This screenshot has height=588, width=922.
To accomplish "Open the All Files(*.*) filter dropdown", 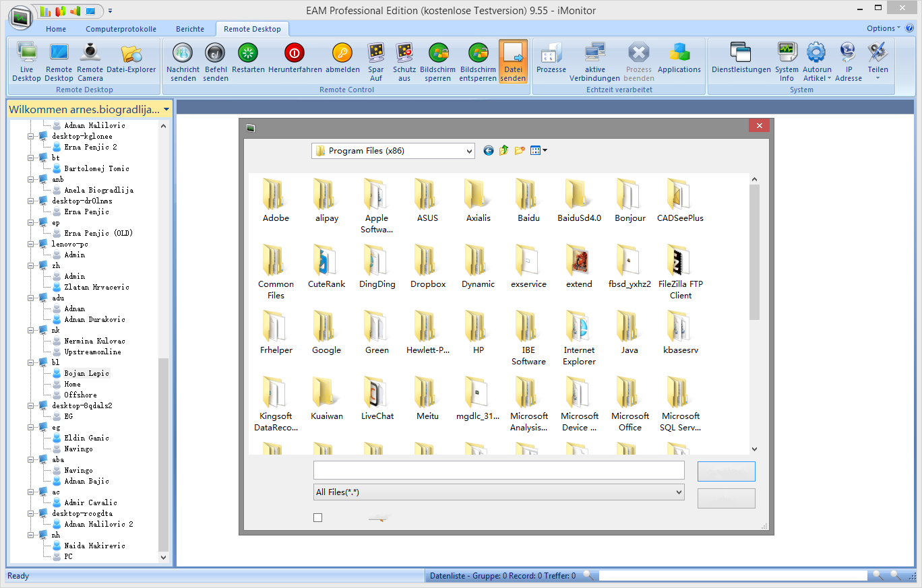I will pyautogui.click(x=678, y=492).
